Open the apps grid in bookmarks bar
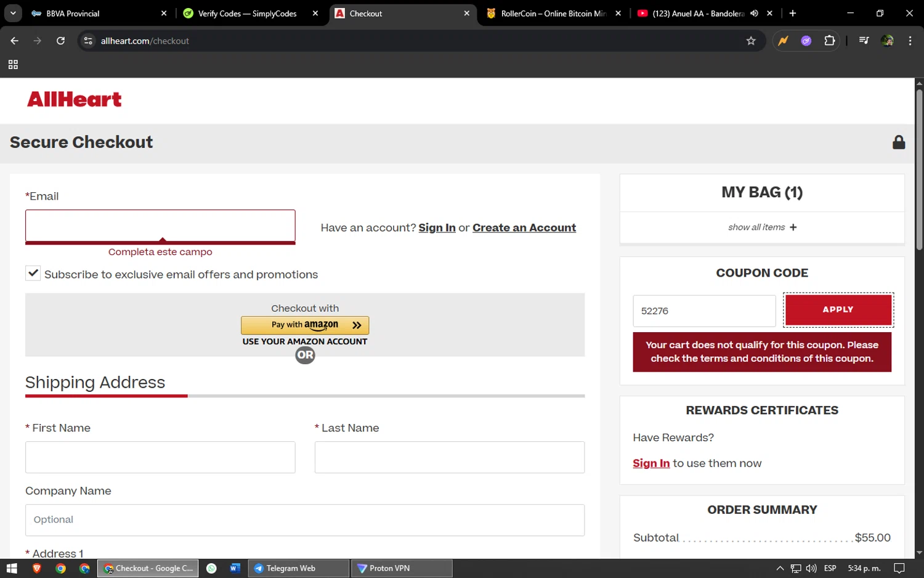Viewport: 924px width, 578px height. [x=13, y=65]
